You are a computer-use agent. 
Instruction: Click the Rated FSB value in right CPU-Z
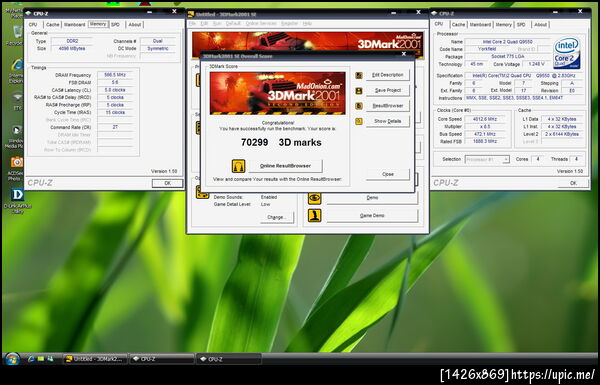coord(485,142)
